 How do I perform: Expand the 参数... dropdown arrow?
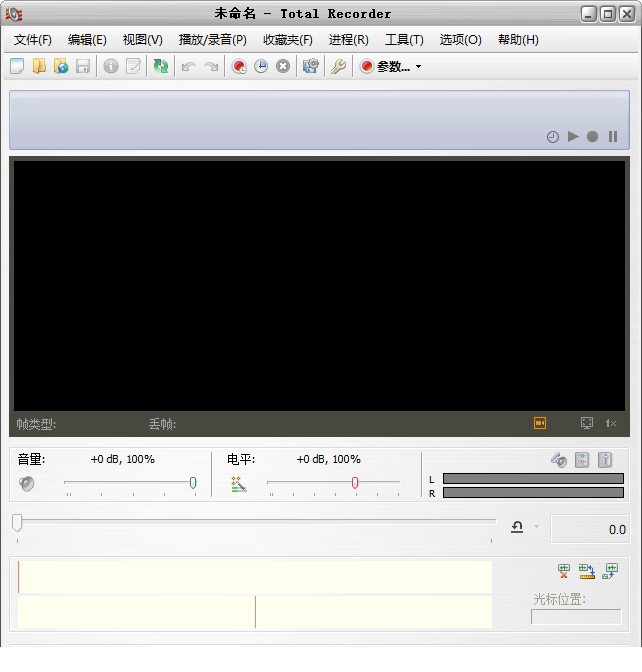pos(418,66)
